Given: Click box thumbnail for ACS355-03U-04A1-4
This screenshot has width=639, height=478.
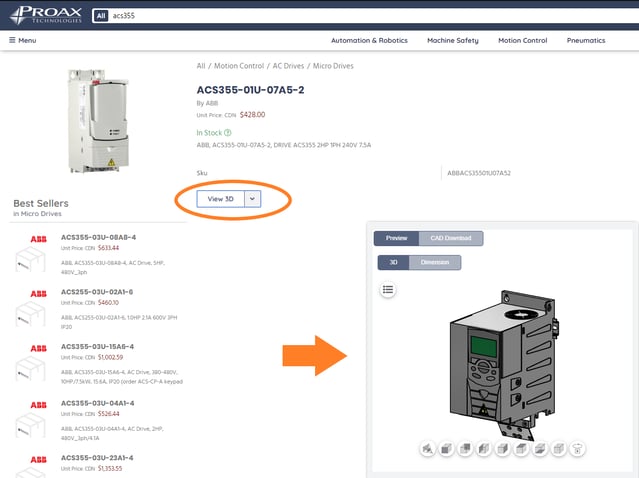Looking at the screenshot, I should pos(30,425).
